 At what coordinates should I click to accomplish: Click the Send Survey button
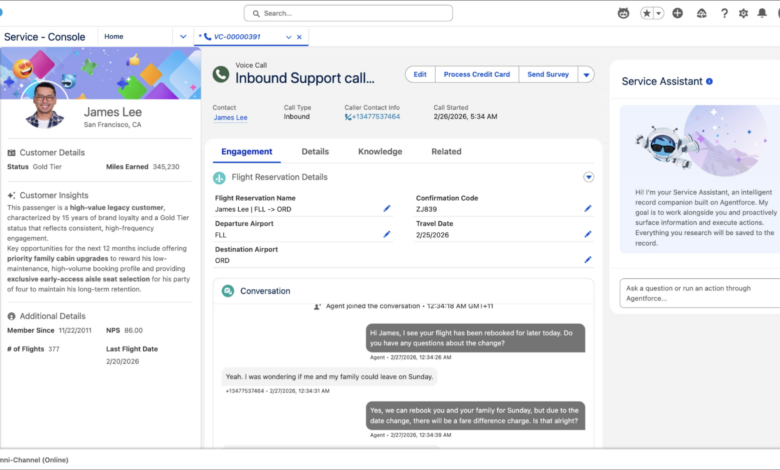[x=548, y=74]
